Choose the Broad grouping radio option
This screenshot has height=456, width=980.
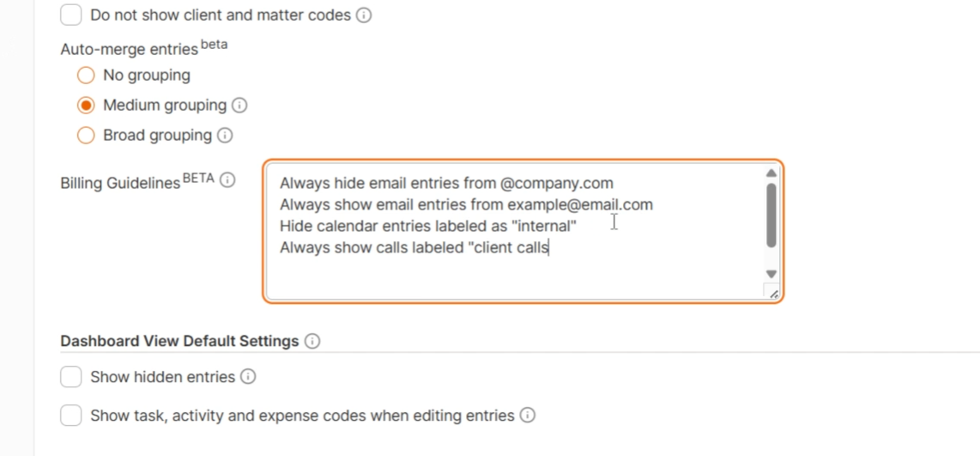coord(86,136)
